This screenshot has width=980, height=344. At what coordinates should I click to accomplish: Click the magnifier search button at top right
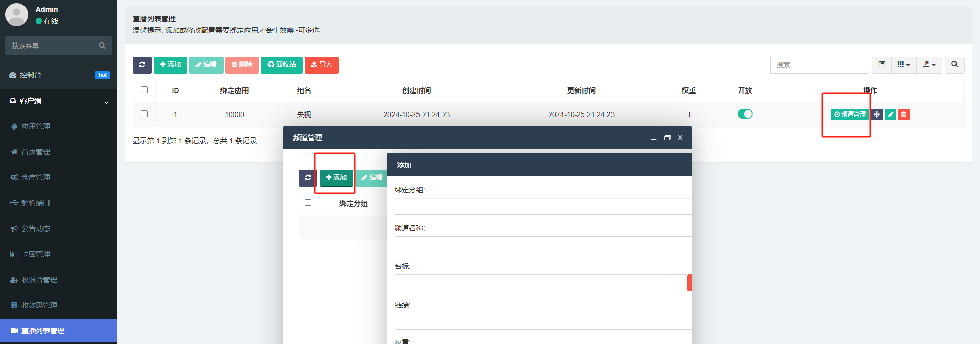click(954, 65)
